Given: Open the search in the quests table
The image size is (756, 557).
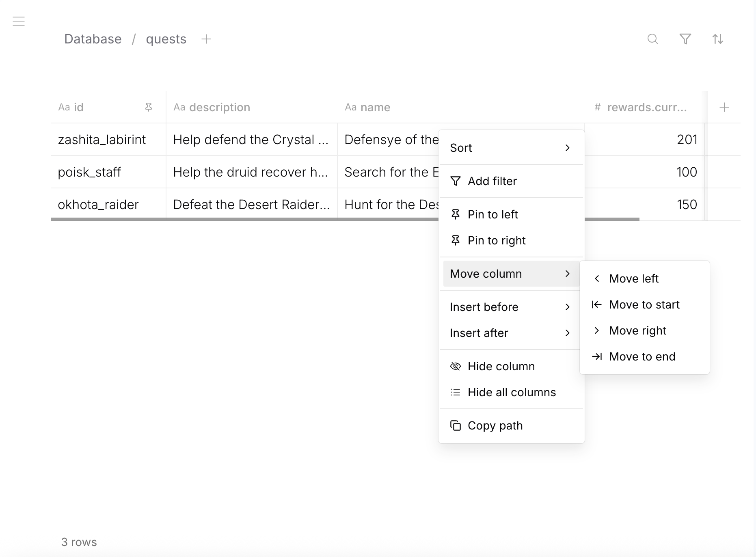Looking at the screenshot, I should tap(653, 39).
